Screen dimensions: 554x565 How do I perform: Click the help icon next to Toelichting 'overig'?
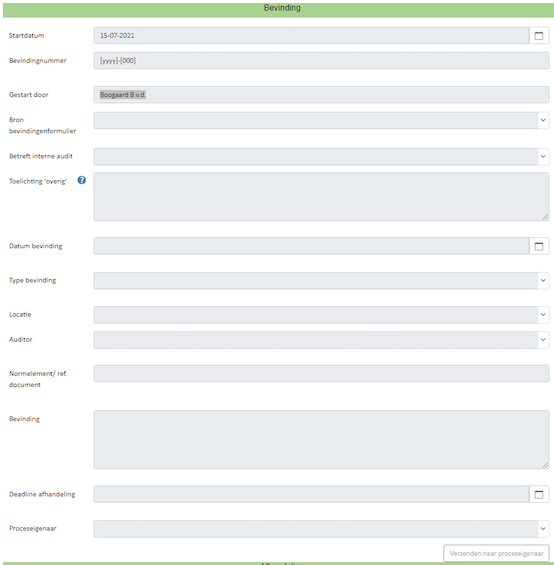(x=82, y=180)
